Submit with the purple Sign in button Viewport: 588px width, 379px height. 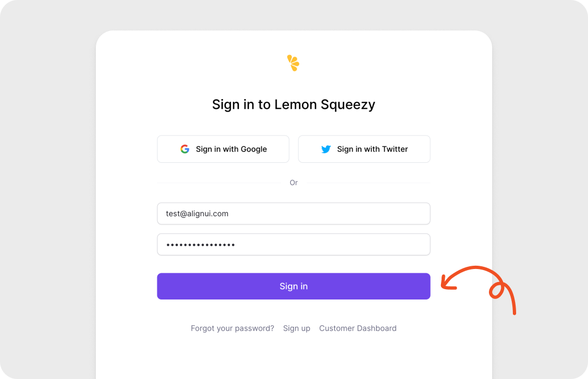[293, 286]
